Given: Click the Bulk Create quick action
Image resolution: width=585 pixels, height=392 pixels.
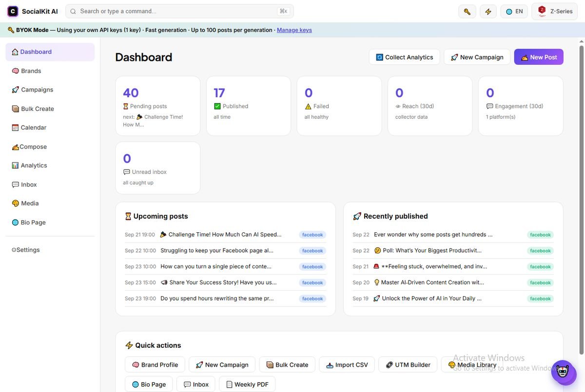Looking at the screenshot, I should [287, 365].
